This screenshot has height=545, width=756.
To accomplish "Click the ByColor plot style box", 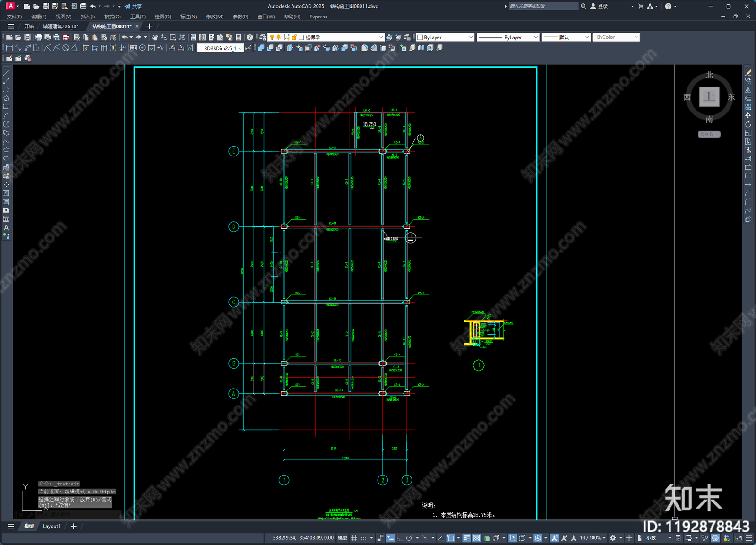I will coord(616,37).
